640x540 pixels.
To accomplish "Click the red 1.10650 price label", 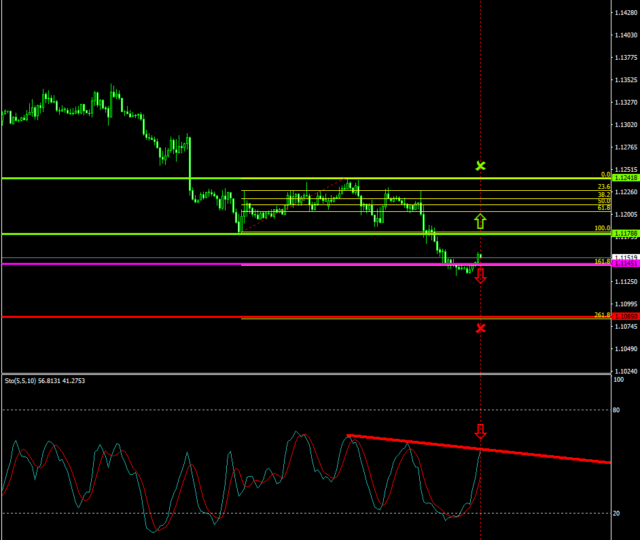I will (x=625, y=317).
